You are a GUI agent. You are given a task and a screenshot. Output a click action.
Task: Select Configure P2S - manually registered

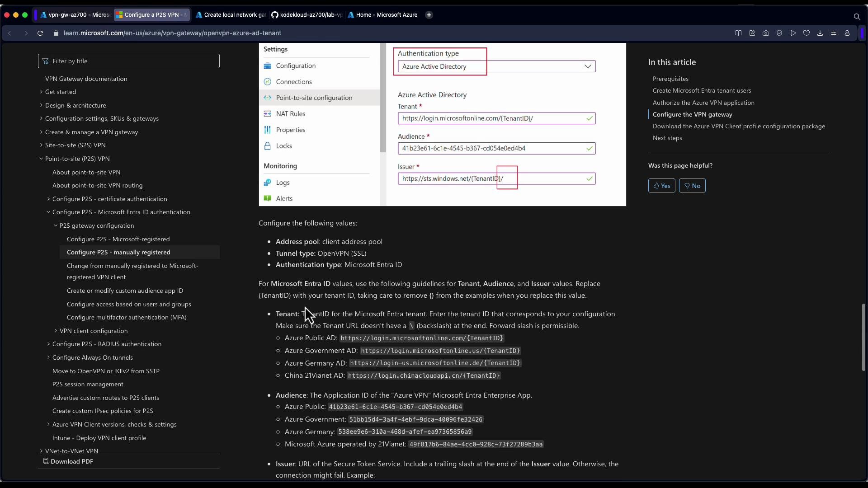coord(118,252)
